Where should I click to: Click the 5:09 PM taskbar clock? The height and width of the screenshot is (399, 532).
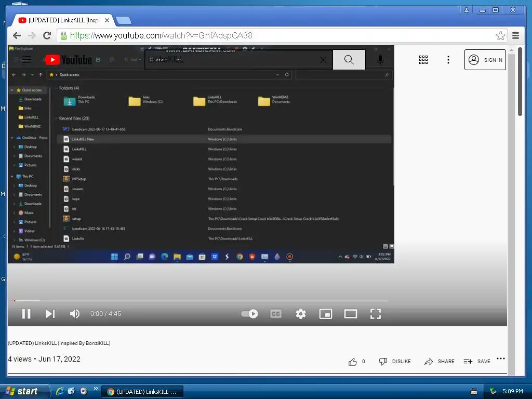[x=513, y=391]
